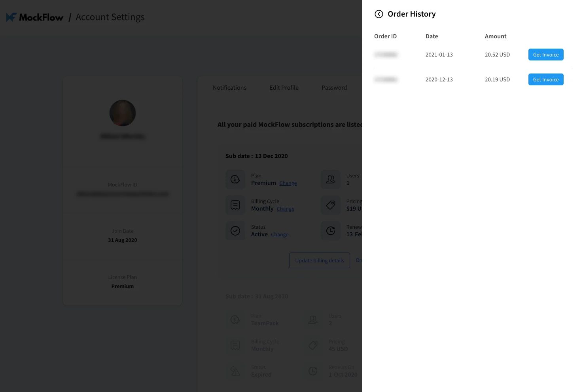
Task: Click the Renews clock icon beside 13 Feb
Action: click(x=331, y=231)
